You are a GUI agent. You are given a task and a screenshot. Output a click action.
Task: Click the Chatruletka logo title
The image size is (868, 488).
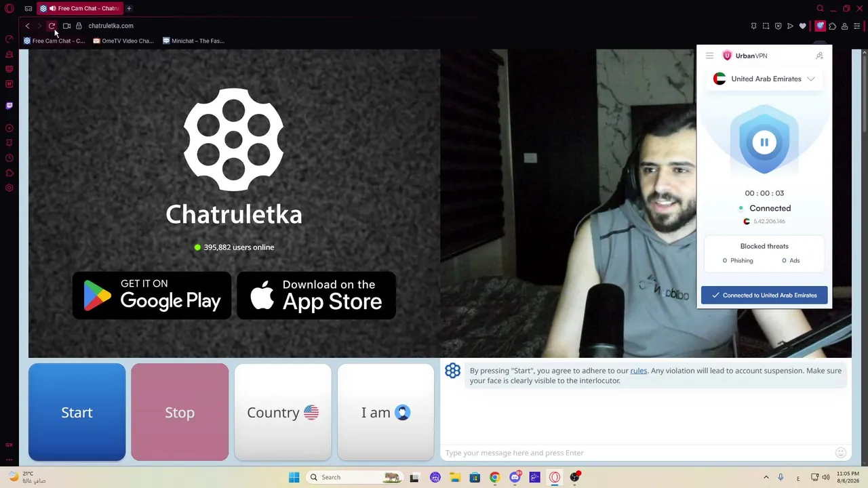point(234,214)
